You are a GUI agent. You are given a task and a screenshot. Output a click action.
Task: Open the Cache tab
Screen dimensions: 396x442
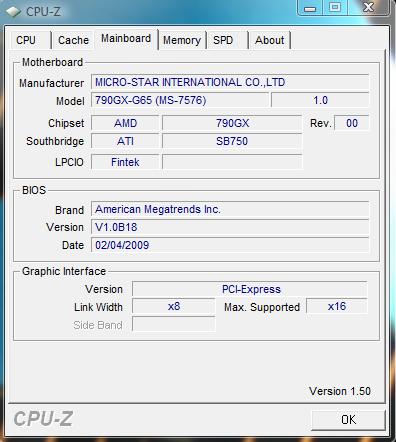(73, 40)
